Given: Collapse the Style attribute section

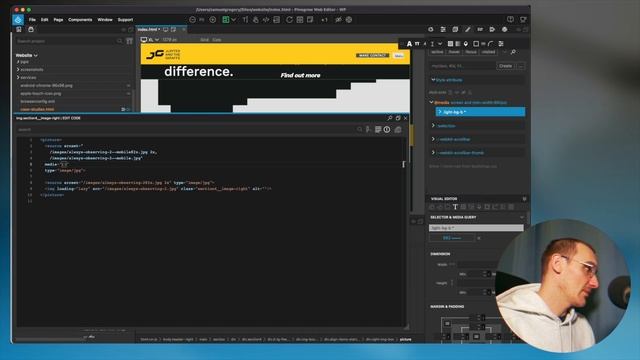Looking at the screenshot, I should 433,80.
